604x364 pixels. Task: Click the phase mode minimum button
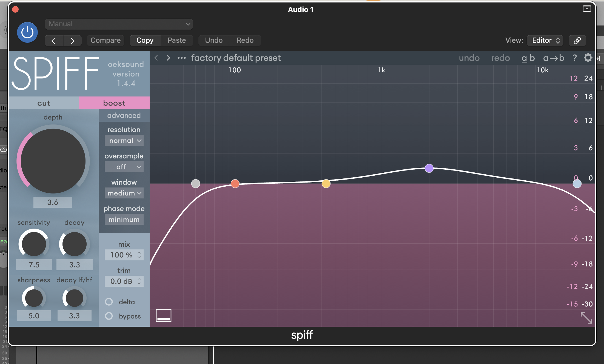[x=124, y=220]
